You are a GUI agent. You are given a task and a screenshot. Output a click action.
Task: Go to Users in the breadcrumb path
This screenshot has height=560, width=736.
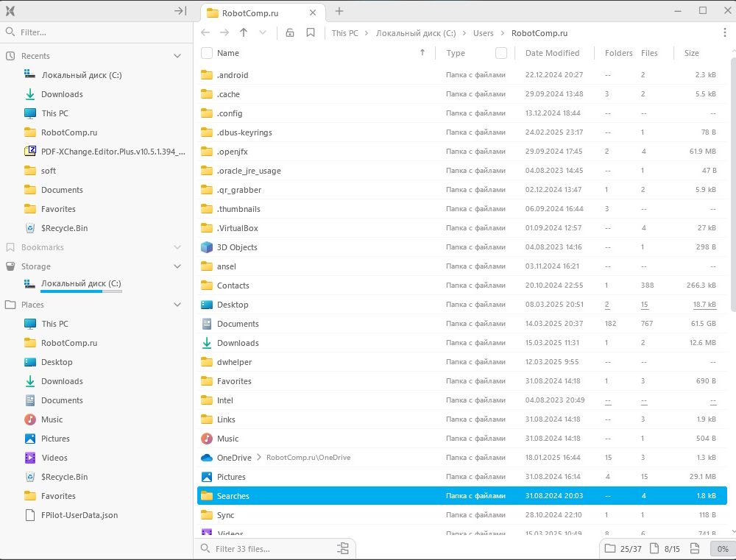[x=483, y=33]
